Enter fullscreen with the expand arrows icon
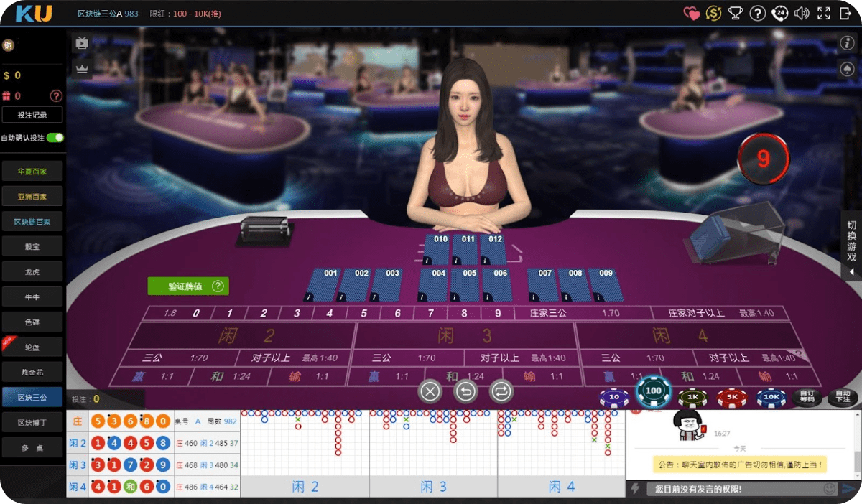The height and width of the screenshot is (504, 862). tap(824, 13)
